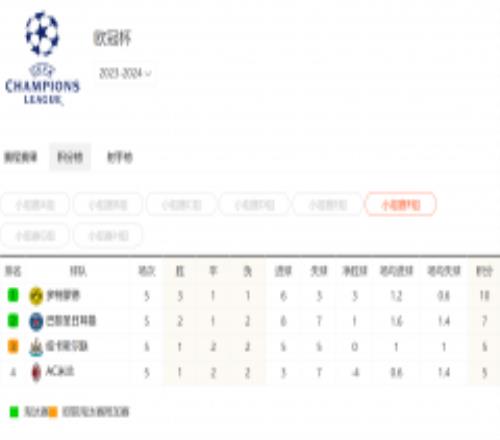Click the UEFA Champions League logo
This screenshot has width=500, height=440.
point(42,58)
